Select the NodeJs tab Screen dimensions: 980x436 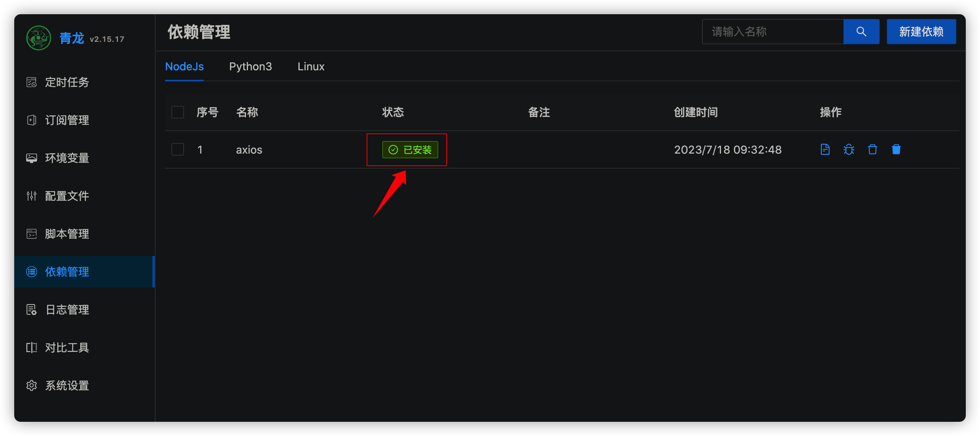click(x=184, y=66)
